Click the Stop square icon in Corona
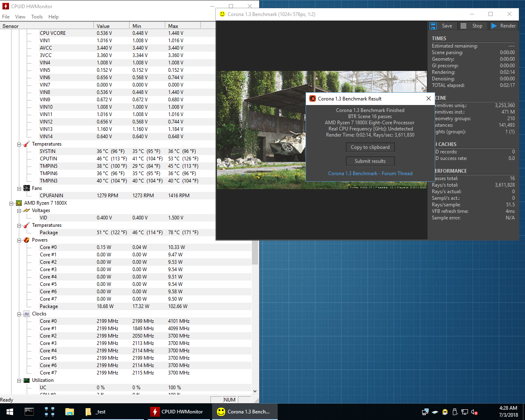 point(463,26)
